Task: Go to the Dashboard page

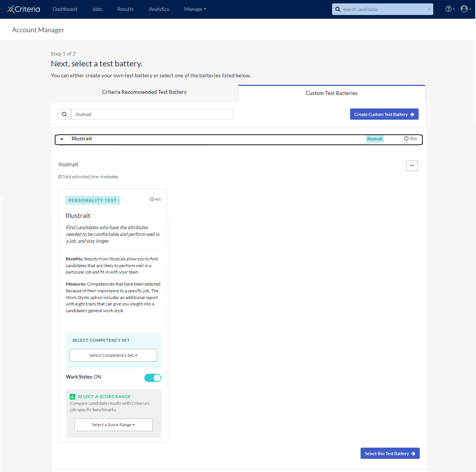Action: click(65, 9)
